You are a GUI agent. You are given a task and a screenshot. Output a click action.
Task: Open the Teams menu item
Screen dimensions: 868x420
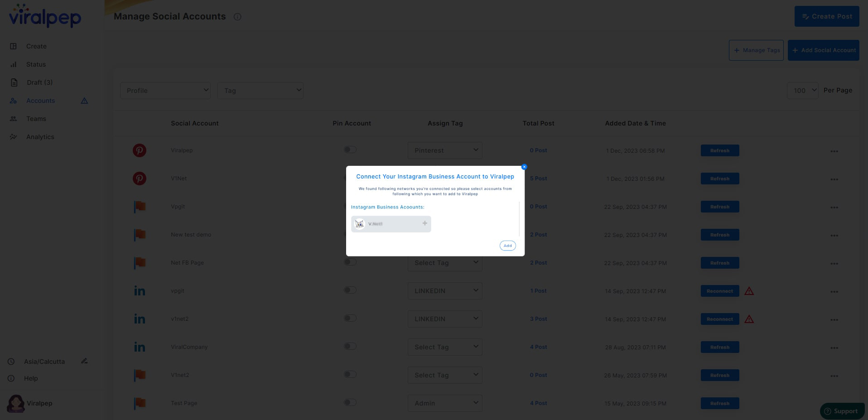point(36,119)
